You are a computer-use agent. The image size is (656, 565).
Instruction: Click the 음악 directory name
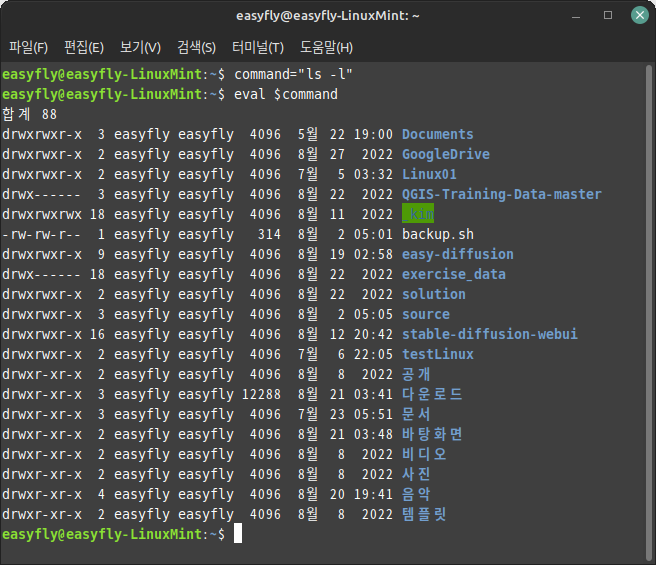pyautogui.click(x=416, y=494)
